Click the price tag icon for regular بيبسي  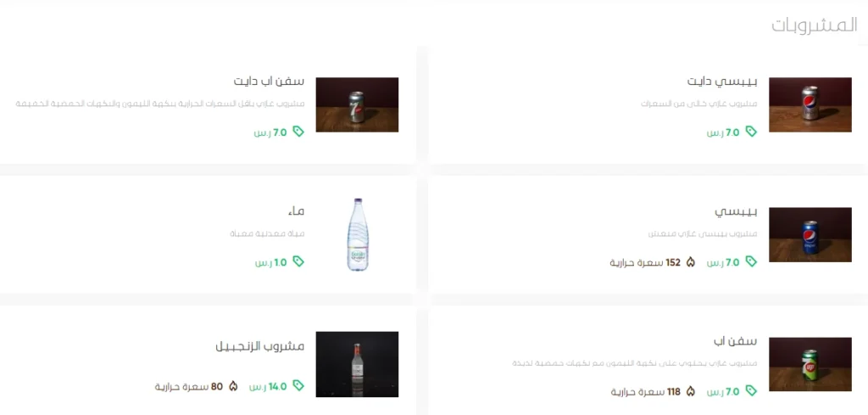pos(751,261)
